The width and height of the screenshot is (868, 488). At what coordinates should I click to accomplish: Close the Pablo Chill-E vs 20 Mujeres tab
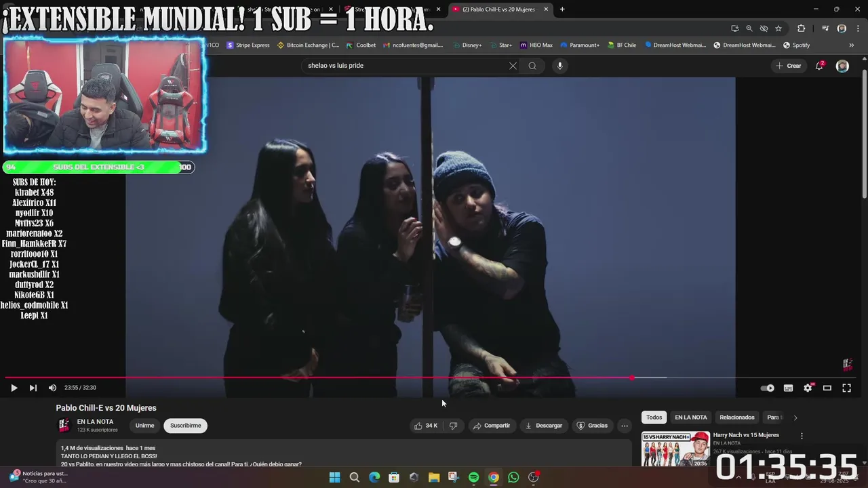[546, 9]
